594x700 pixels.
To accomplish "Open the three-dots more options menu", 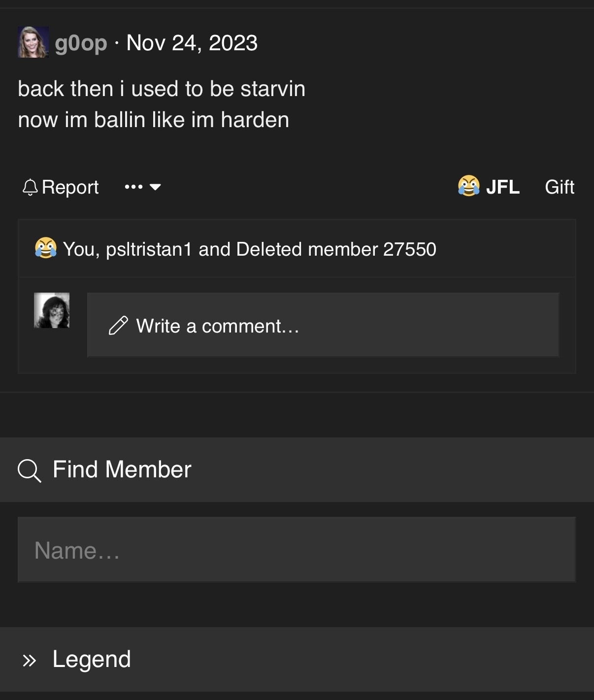I will pyautogui.click(x=133, y=187).
